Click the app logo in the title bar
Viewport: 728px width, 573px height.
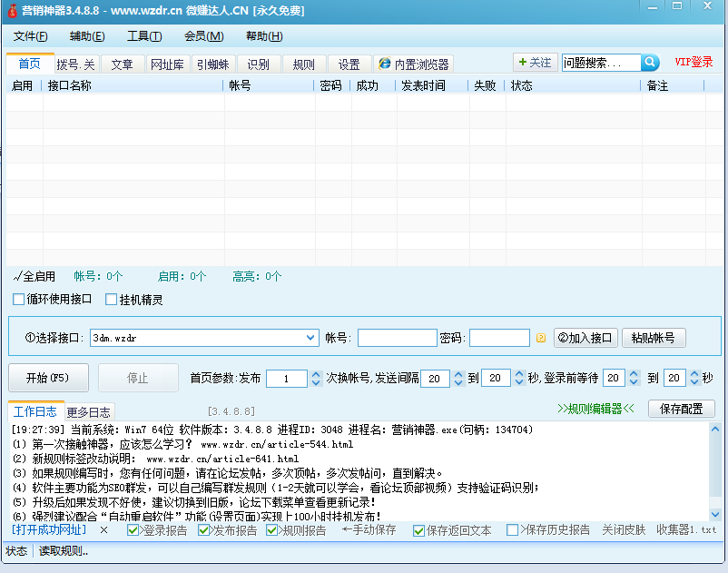point(14,11)
